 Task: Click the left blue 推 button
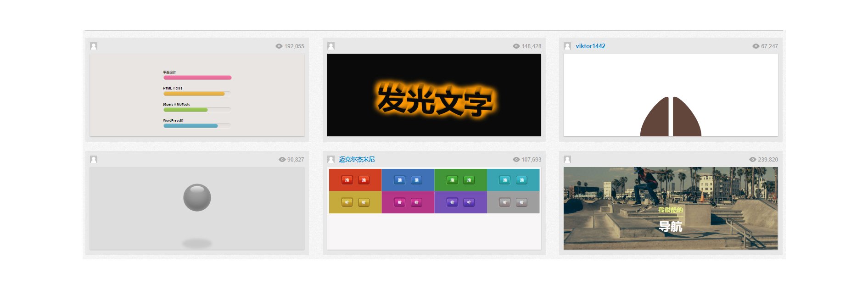(x=399, y=180)
